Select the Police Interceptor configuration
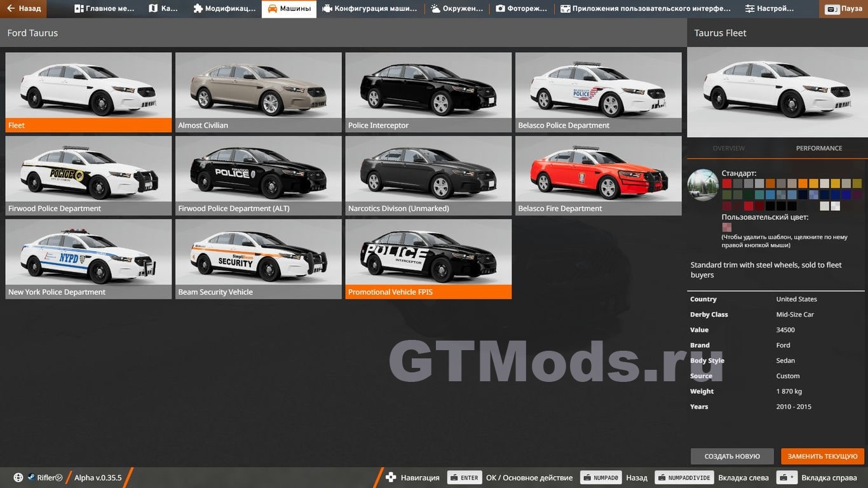 click(x=428, y=92)
